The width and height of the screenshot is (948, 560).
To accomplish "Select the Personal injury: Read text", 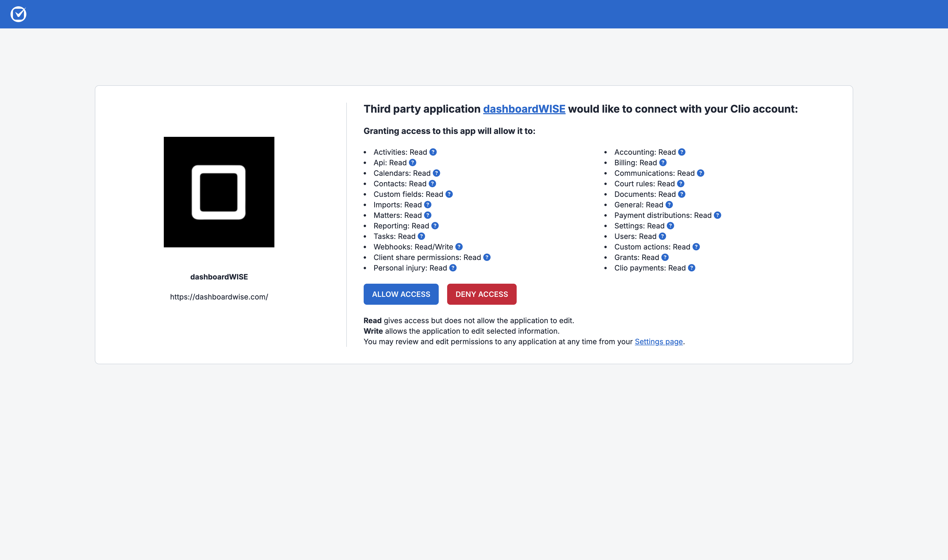I will [x=410, y=268].
